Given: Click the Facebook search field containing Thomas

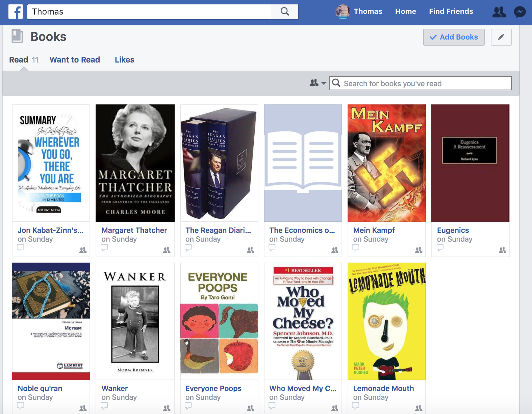Looking at the screenshot, I should [x=149, y=12].
